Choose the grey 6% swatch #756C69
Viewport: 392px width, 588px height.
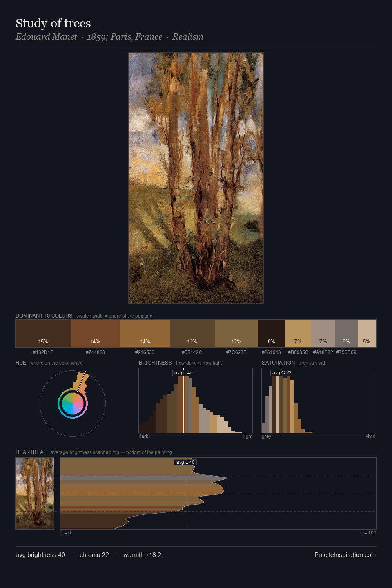(346, 334)
